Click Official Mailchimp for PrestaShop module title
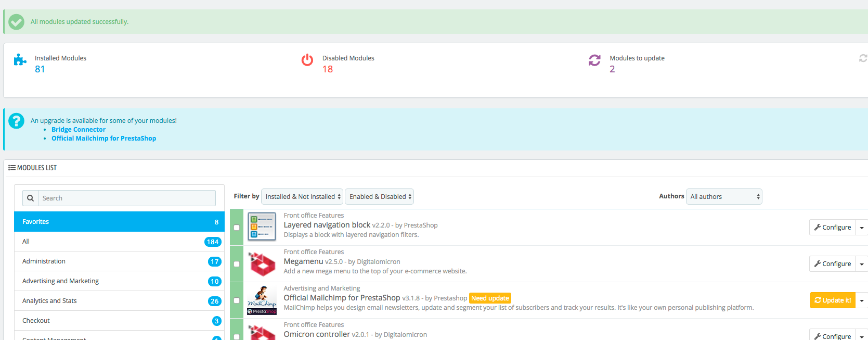The image size is (868, 340). pos(342,298)
